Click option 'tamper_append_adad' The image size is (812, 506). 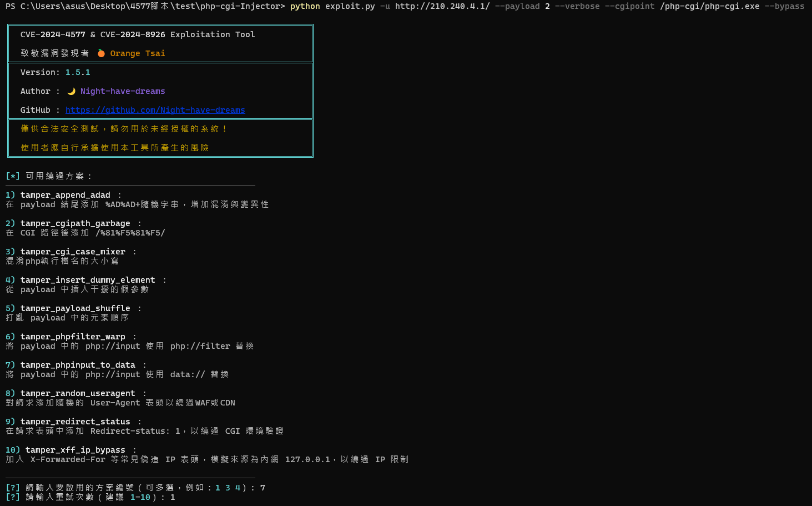pos(65,195)
